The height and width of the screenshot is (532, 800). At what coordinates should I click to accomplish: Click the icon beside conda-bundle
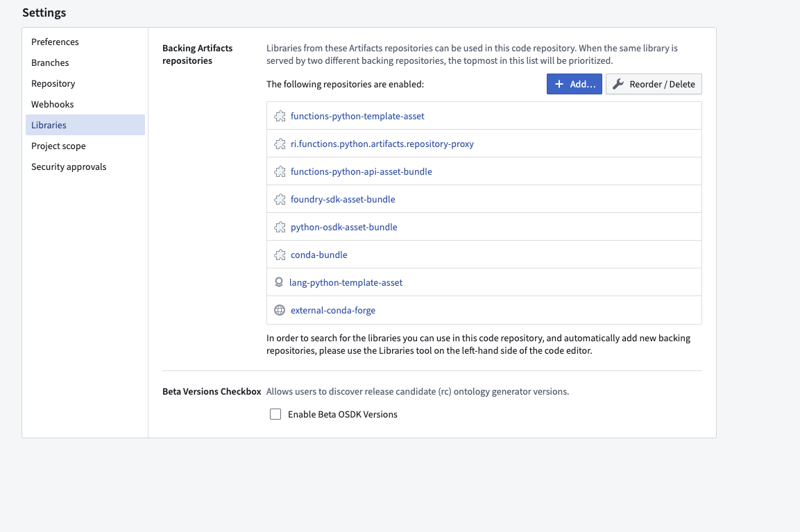(x=280, y=255)
